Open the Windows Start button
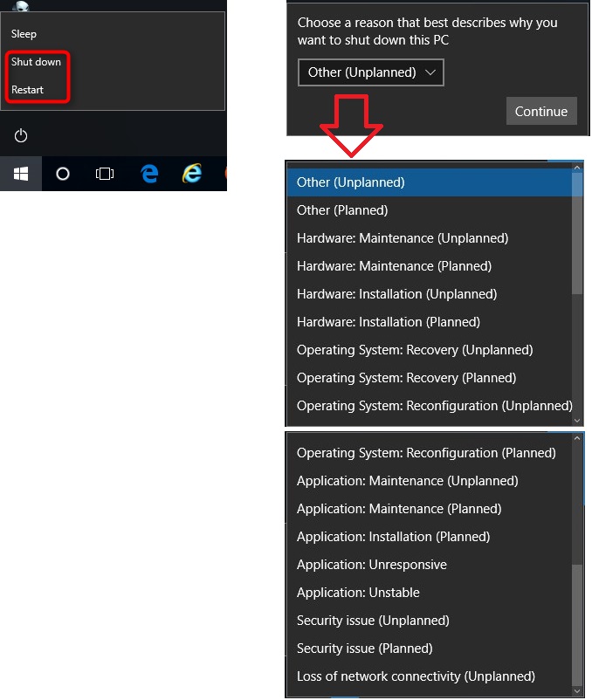The height and width of the screenshot is (700, 592). pyautogui.click(x=21, y=174)
